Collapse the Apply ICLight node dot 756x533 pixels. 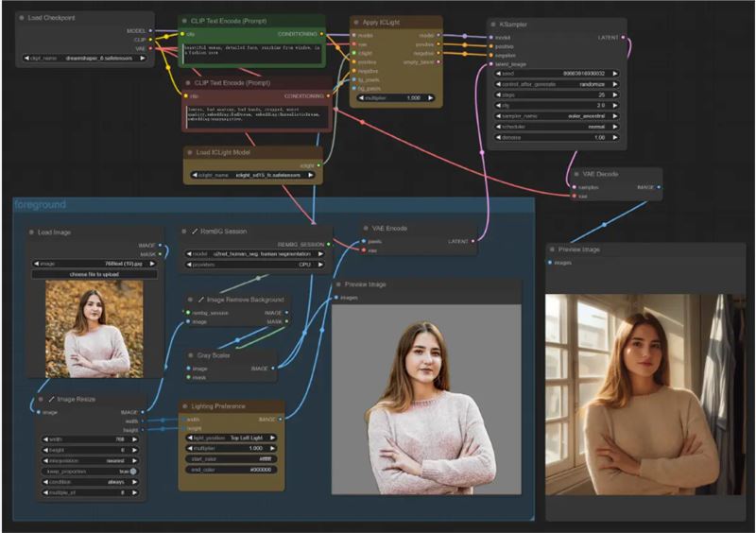click(x=356, y=22)
